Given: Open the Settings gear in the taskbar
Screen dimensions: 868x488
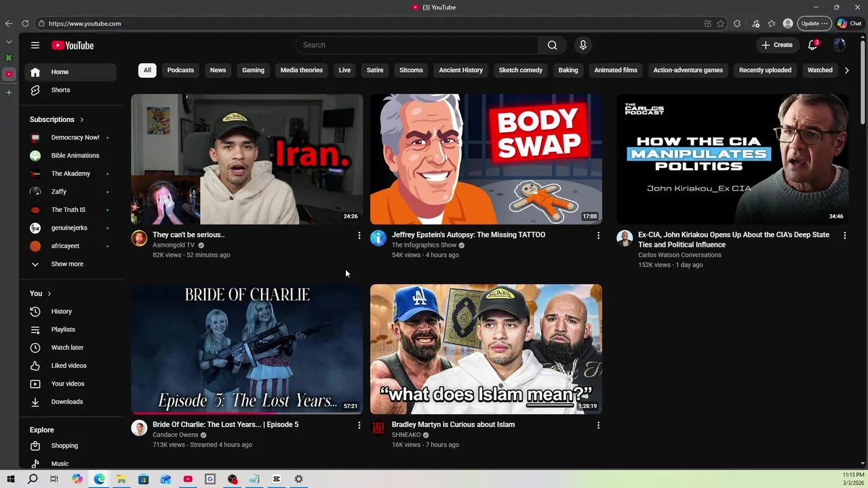Looking at the screenshot, I should [298, 479].
